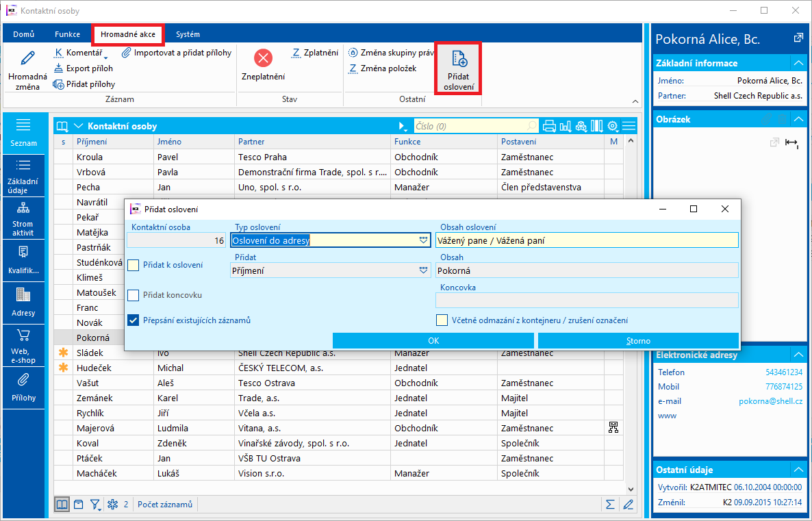812x521 pixels.
Task: Open the Web, e-shop sidebar section
Action: pos(23,344)
